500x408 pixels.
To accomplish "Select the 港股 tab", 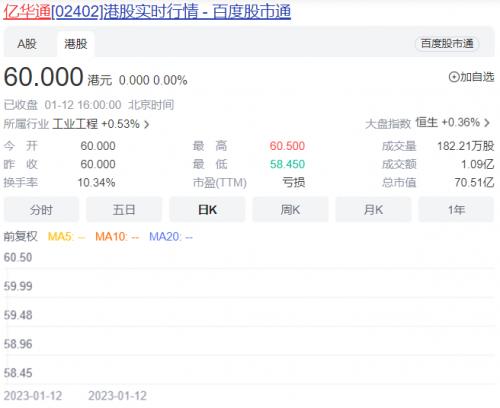I will coord(76,44).
